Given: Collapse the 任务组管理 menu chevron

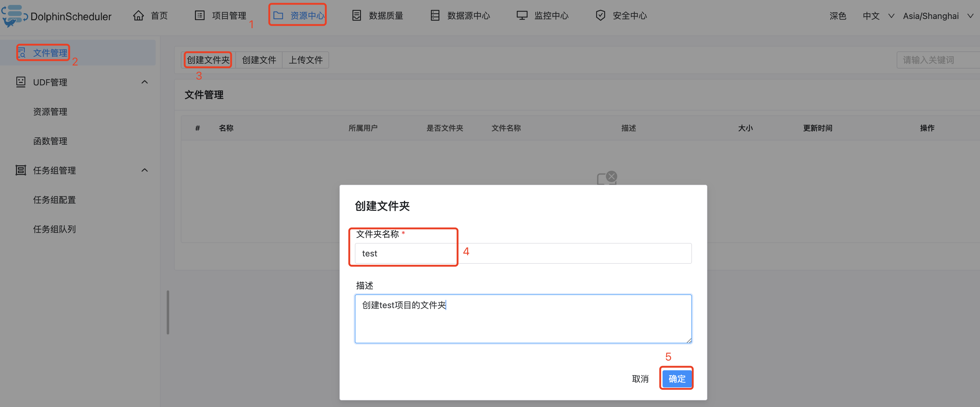Looking at the screenshot, I should 145,170.
